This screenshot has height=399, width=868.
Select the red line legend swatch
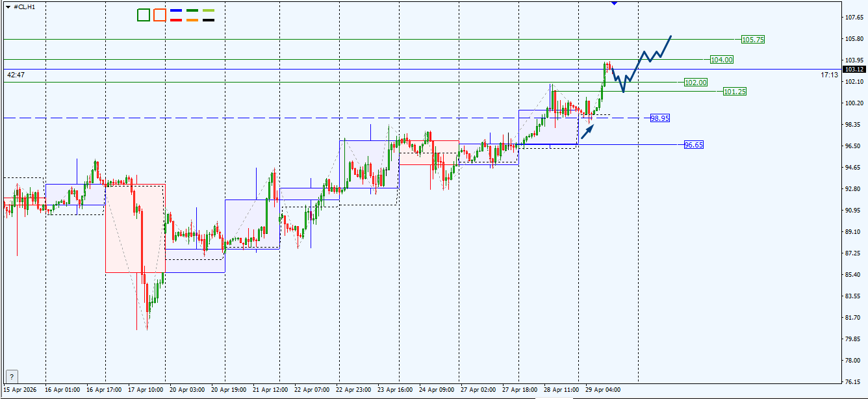point(175,20)
